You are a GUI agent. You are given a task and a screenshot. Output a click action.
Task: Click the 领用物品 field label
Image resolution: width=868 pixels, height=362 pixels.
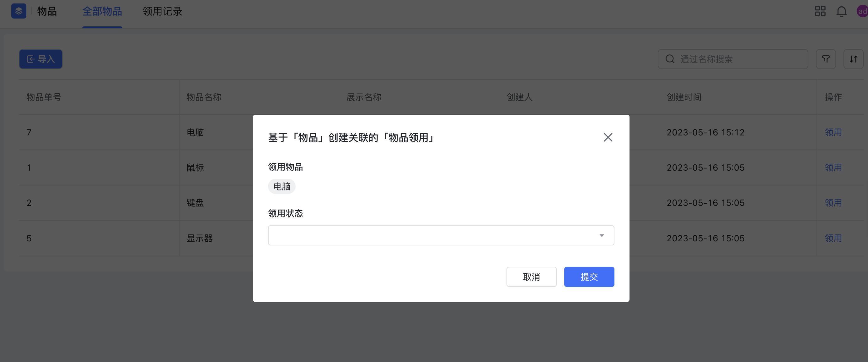[x=285, y=167]
